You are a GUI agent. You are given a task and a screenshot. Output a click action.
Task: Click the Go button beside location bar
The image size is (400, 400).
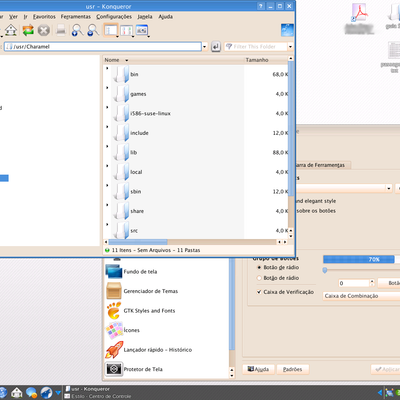pos(216,47)
